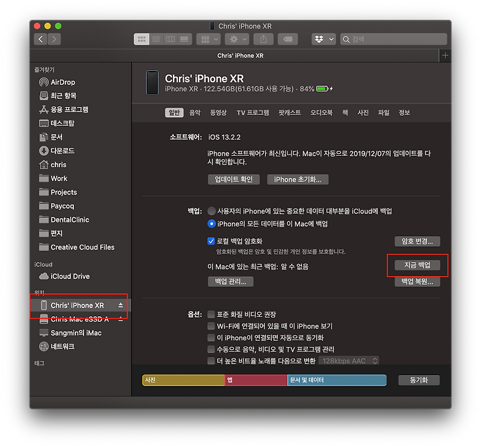Select the 동영상 tab
481x448 pixels.
[x=218, y=113]
